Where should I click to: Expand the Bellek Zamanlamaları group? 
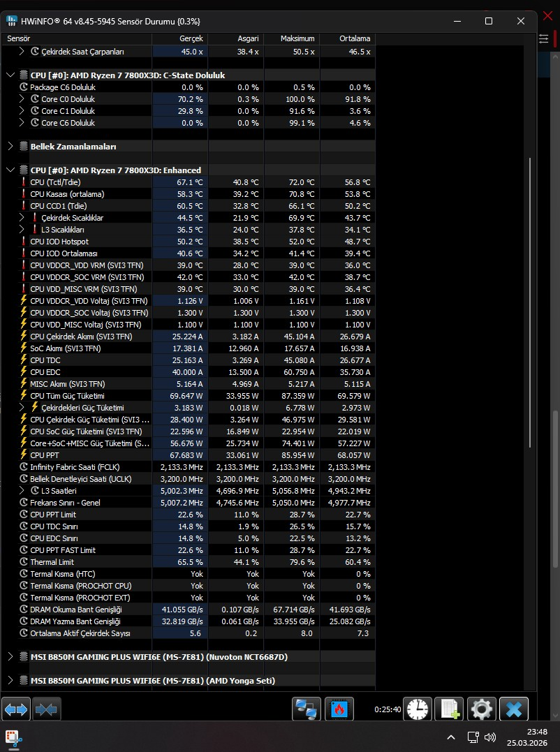click(10, 146)
